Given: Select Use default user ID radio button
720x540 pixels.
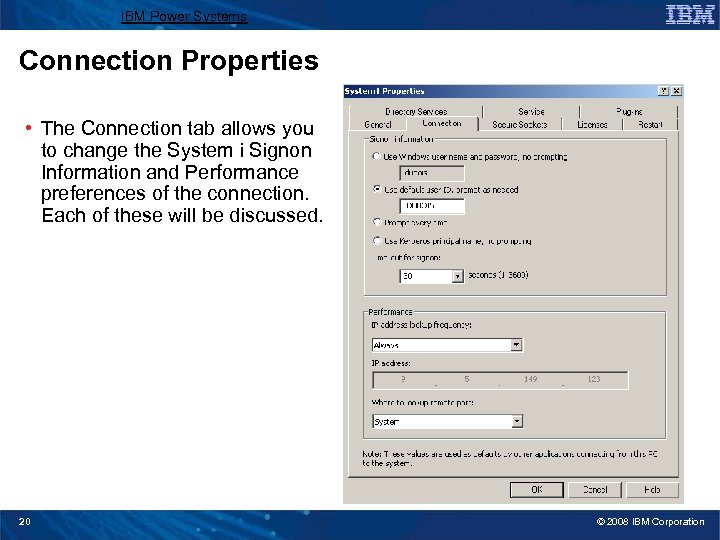Looking at the screenshot, I should point(377,189).
